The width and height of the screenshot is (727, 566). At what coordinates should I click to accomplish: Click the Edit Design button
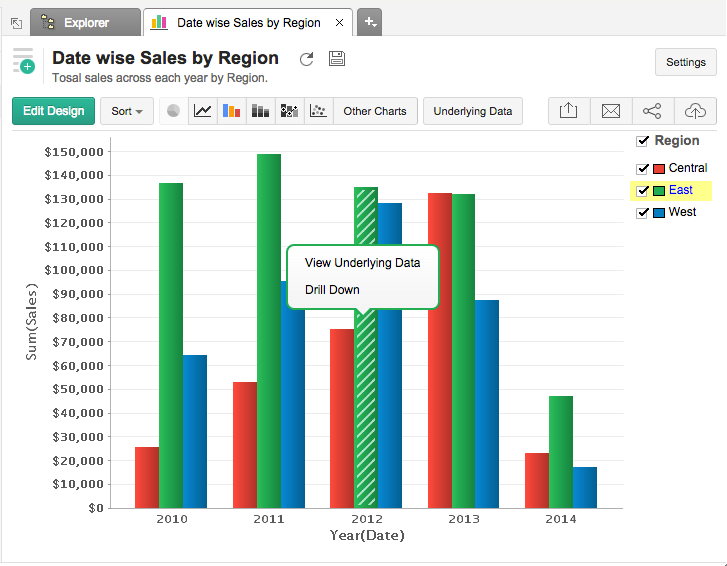click(54, 111)
